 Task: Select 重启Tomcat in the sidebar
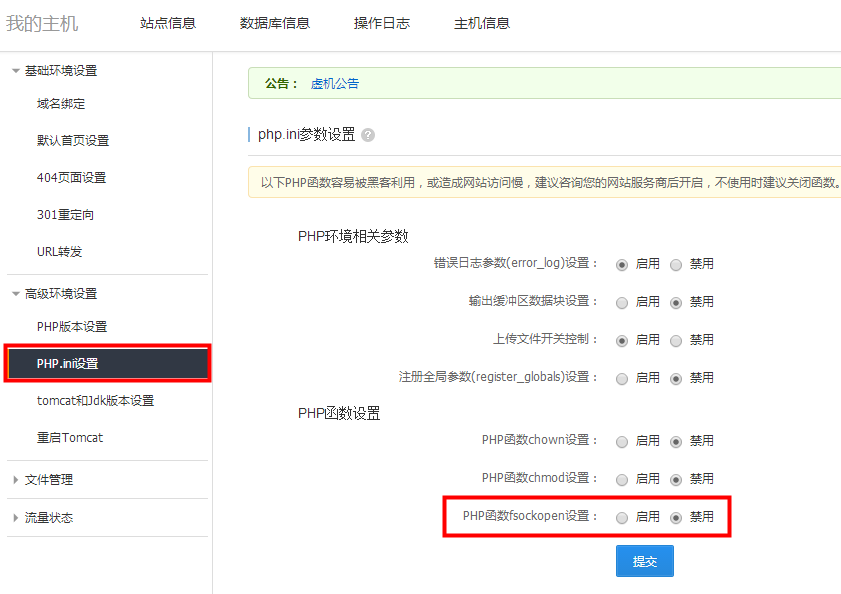(70, 438)
